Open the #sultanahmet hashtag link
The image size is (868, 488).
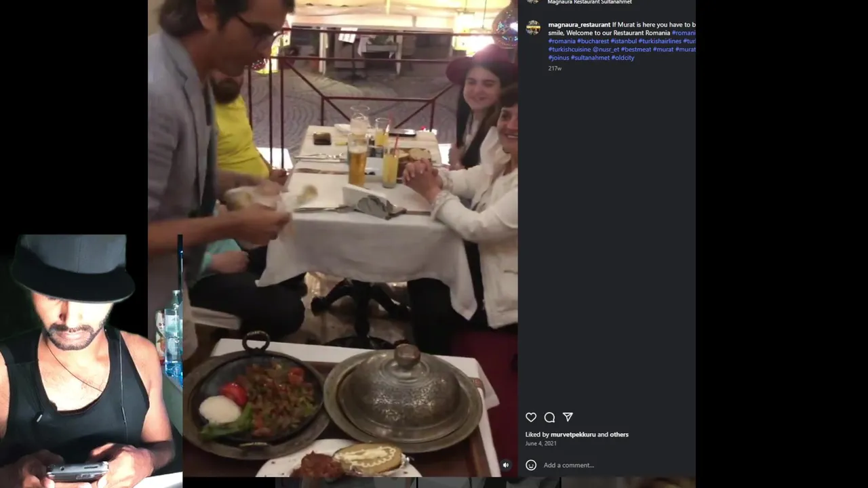(590, 58)
